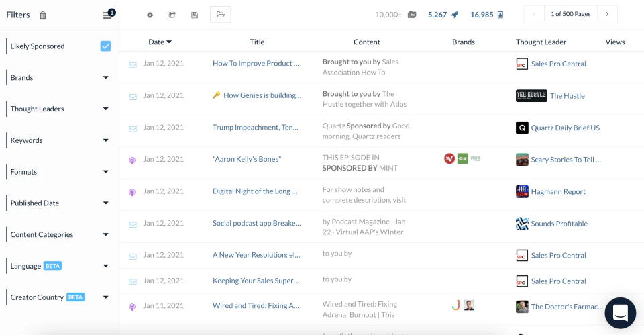Clear all filters with the trash icon
The width and height of the screenshot is (644, 335).
click(43, 15)
